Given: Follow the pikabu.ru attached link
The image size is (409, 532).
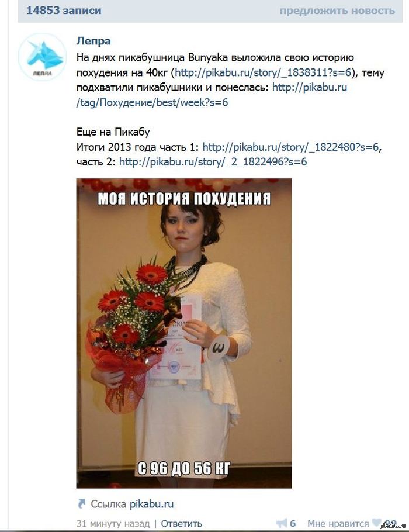Looking at the screenshot, I should (151, 504).
